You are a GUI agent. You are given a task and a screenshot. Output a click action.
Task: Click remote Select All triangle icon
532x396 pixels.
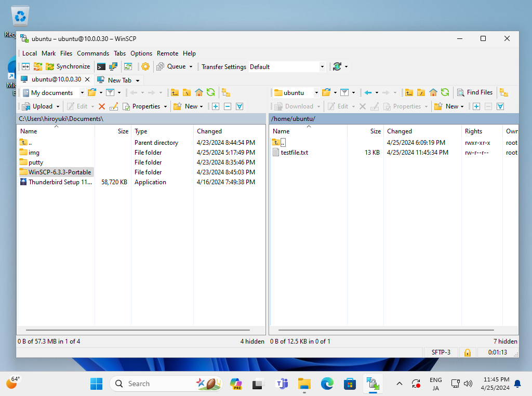(500, 106)
